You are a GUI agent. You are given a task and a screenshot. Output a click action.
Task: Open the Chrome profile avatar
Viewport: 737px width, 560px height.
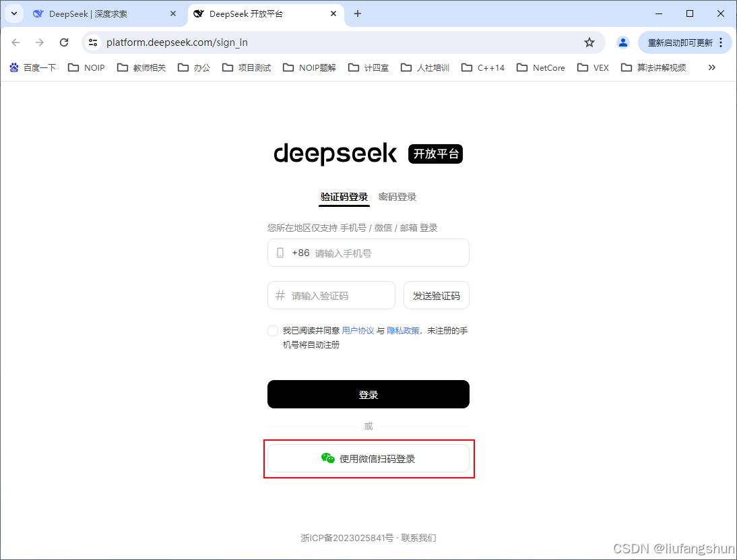(x=622, y=42)
